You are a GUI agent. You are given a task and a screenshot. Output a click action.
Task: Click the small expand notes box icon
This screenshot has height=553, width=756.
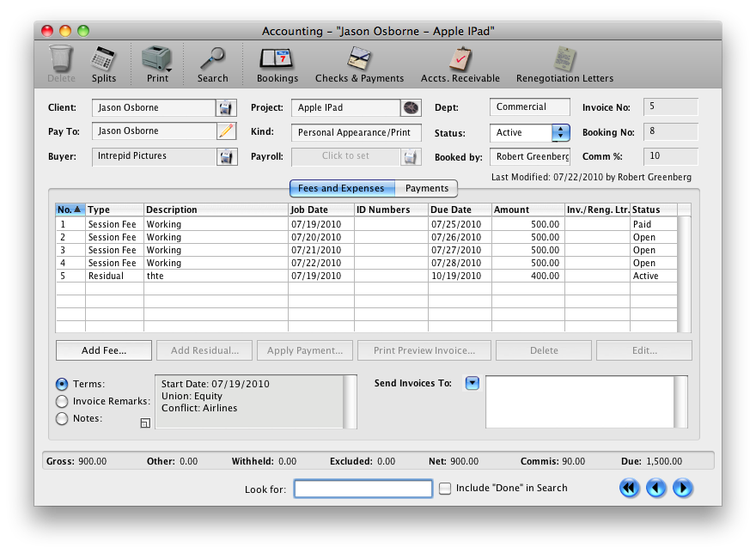145,423
